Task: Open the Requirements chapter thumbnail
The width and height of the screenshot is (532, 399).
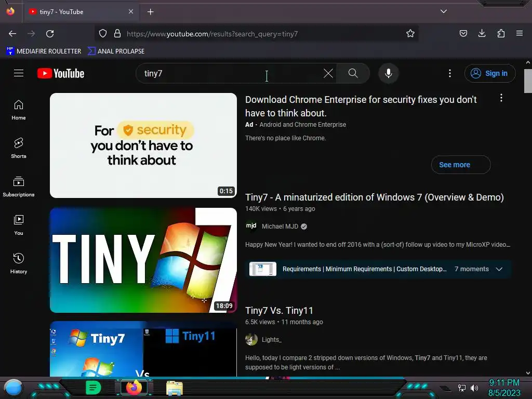Action: pos(262,269)
